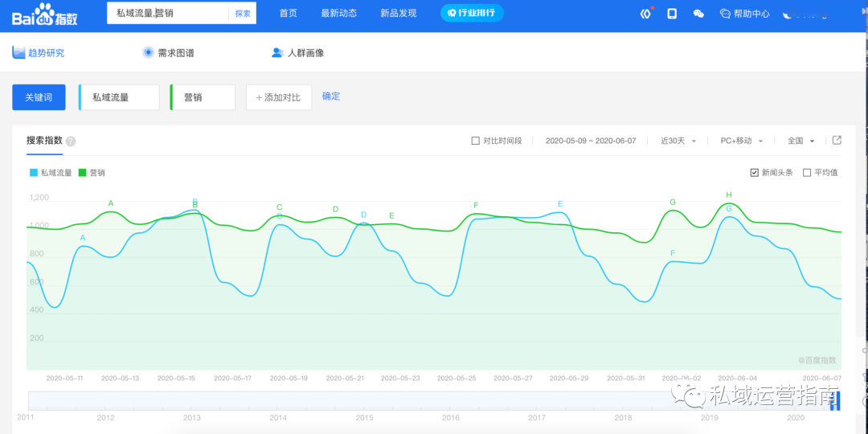Click green news marker E
Screen dimensions: 868x434
[392, 216]
